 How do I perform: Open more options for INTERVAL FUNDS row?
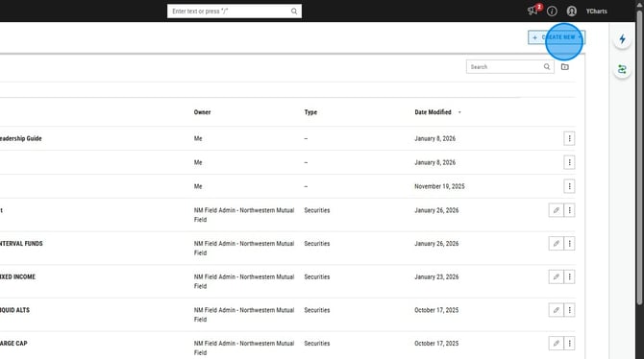(x=569, y=243)
